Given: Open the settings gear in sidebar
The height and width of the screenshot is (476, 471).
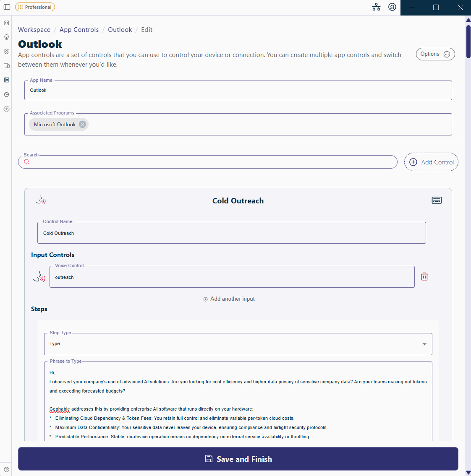Looking at the screenshot, I should [x=6, y=95].
